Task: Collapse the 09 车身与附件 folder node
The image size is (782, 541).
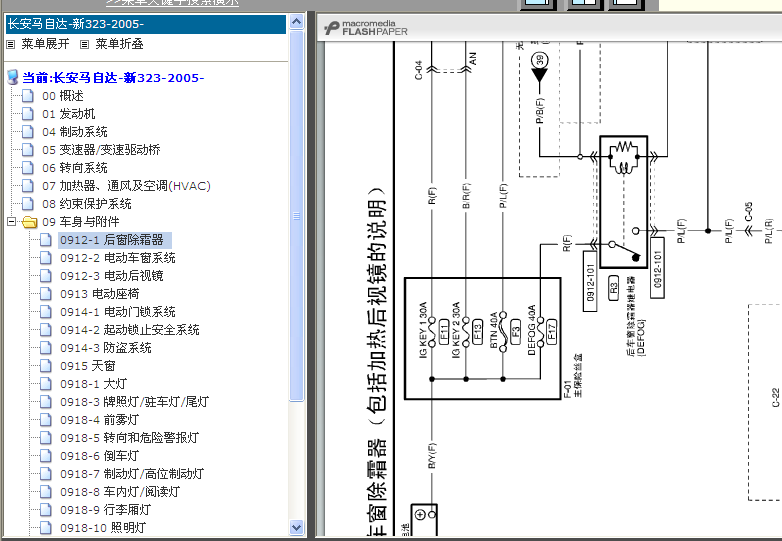Action: pos(11,221)
